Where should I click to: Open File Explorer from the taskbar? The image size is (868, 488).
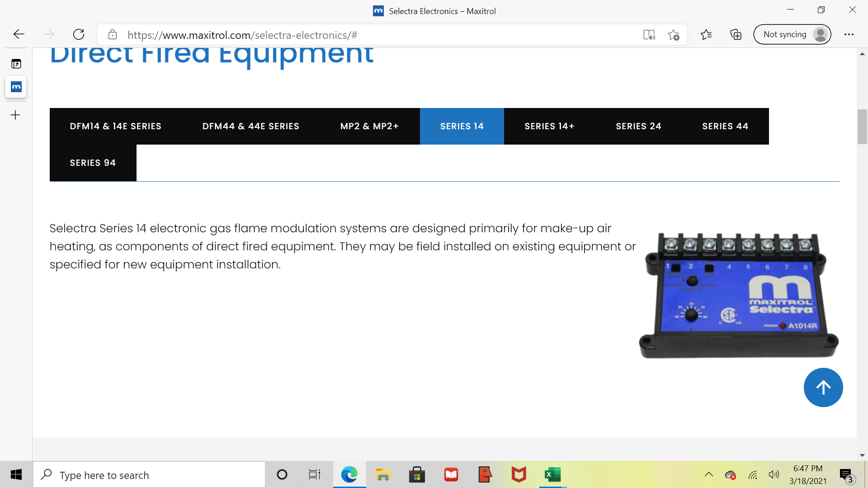coord(383,475)
